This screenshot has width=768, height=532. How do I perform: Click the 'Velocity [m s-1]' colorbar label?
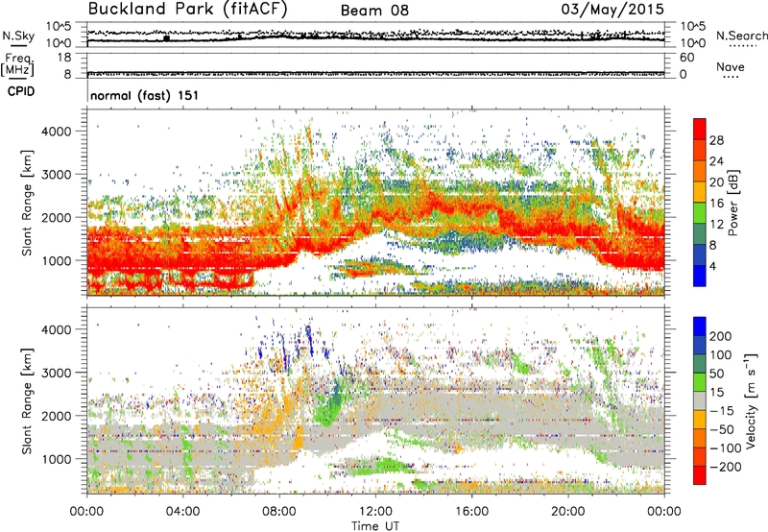(751, 401)
